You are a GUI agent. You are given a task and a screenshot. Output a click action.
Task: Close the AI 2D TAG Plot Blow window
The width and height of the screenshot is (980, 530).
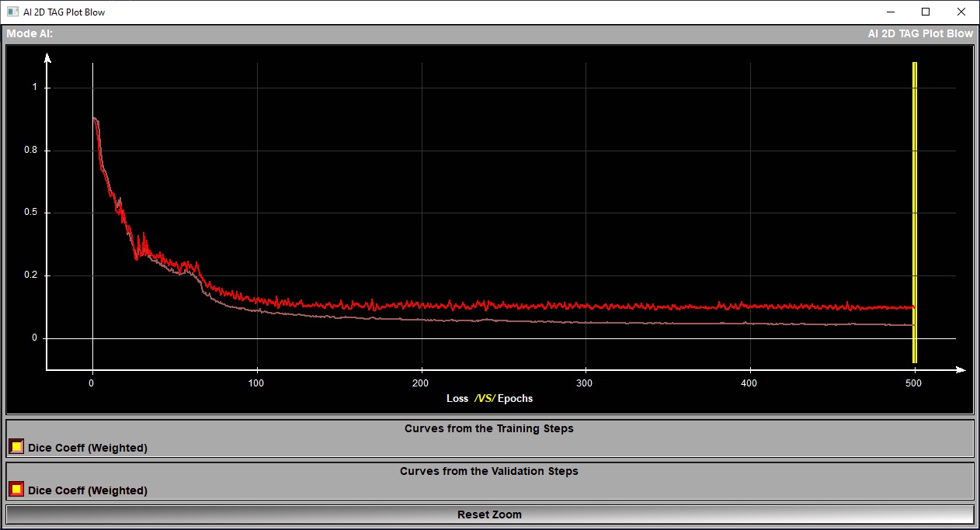[961, 12]
